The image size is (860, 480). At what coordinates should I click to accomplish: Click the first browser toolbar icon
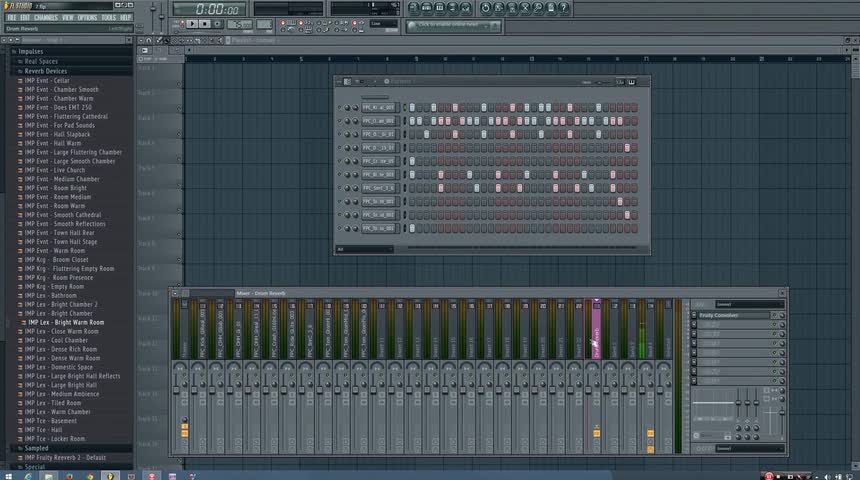click(x=4, y=40)
